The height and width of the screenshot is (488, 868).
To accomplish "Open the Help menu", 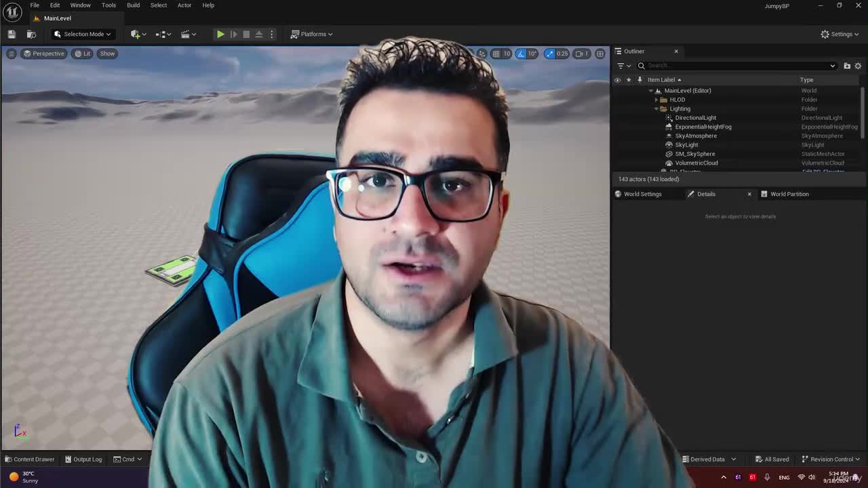I will [x=208, y=5].
